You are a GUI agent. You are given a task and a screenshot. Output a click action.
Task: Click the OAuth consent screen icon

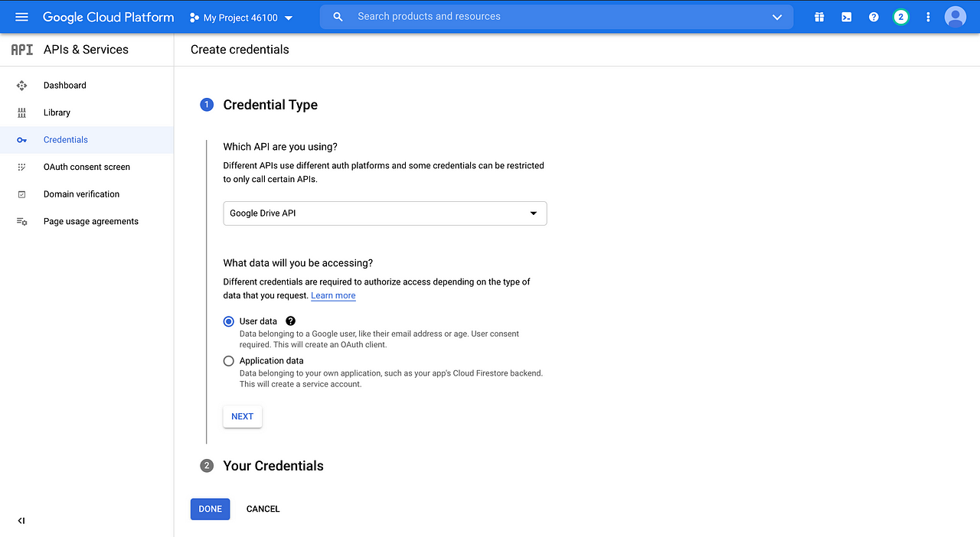coord(21,167)
